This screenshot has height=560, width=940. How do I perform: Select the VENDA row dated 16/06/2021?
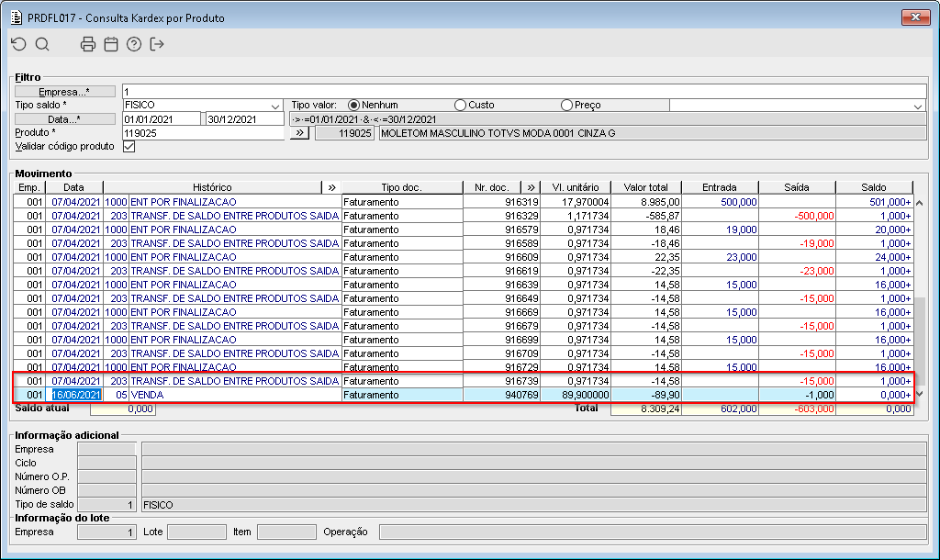click(x=464, y=395)
